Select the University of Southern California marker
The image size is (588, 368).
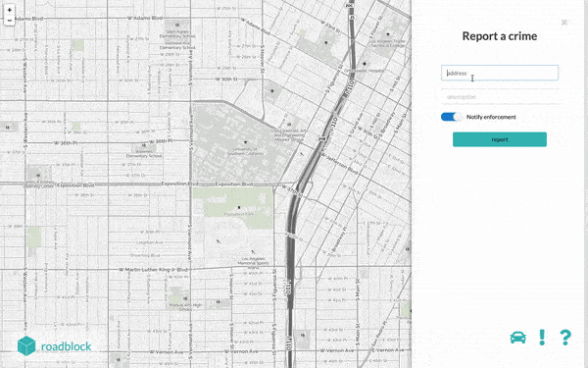246,142
